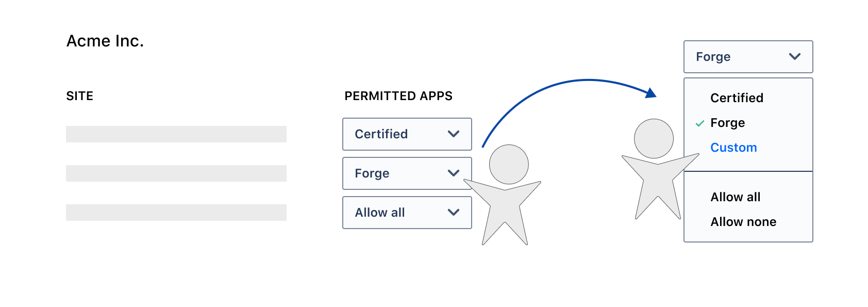868x307 pixels.
Task: Click the blue curved arrow head
Action: pyautogui.click(x=651, y=93)
